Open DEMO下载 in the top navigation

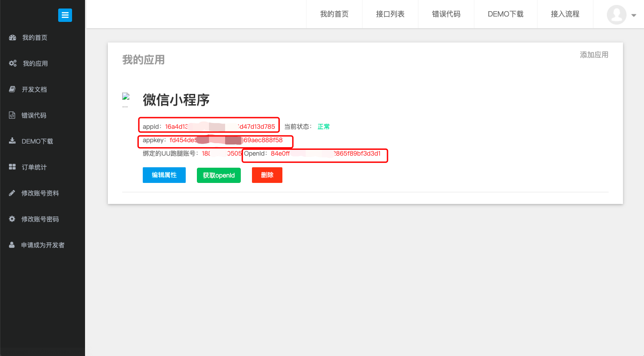point(506,14)
